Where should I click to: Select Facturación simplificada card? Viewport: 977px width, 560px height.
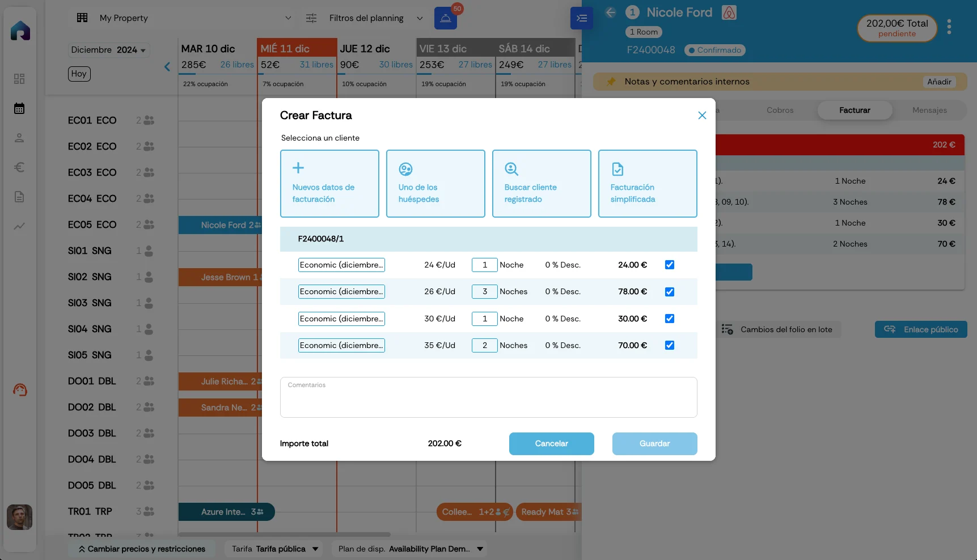[x=648, y=184]
